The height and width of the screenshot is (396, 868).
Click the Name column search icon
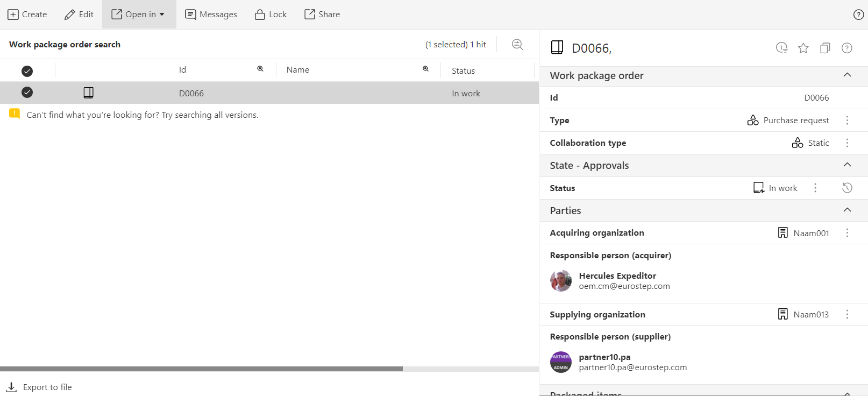click(x=425, y=69)
